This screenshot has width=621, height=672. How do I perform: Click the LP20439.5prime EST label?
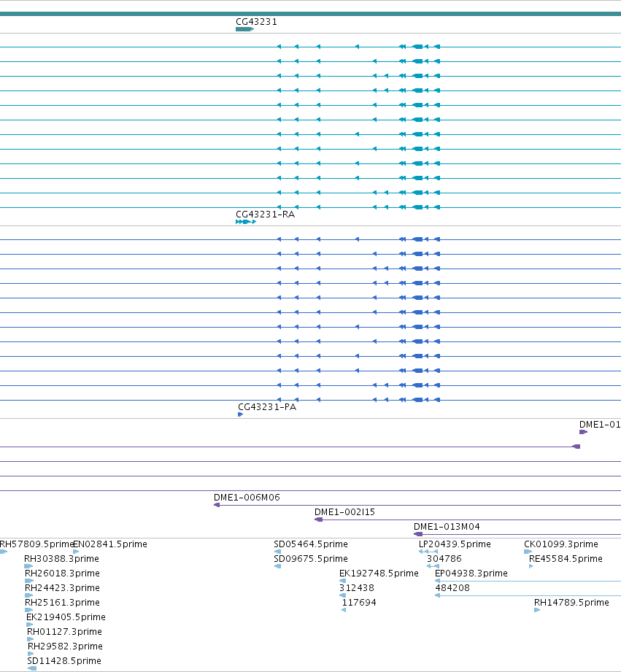455,544
